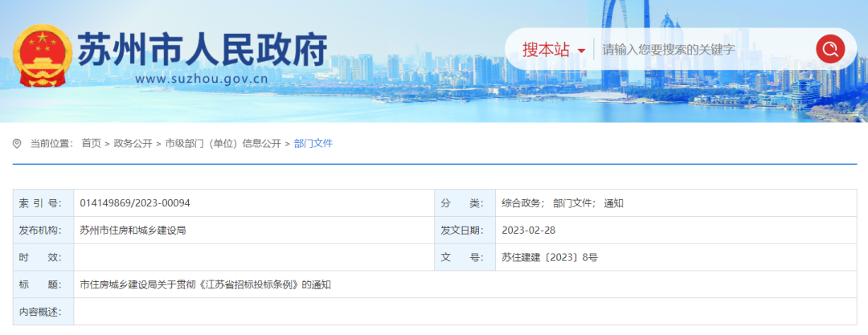Click the www.suzhou.gov.cn URL text
The height and width of the screenshot is (335, 868).
pos(201,80)
